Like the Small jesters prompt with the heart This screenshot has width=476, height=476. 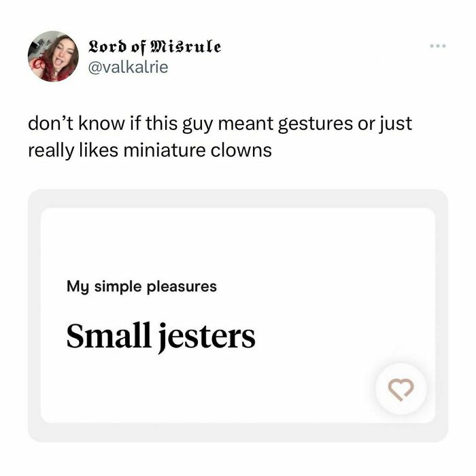[x=401, y=388]
